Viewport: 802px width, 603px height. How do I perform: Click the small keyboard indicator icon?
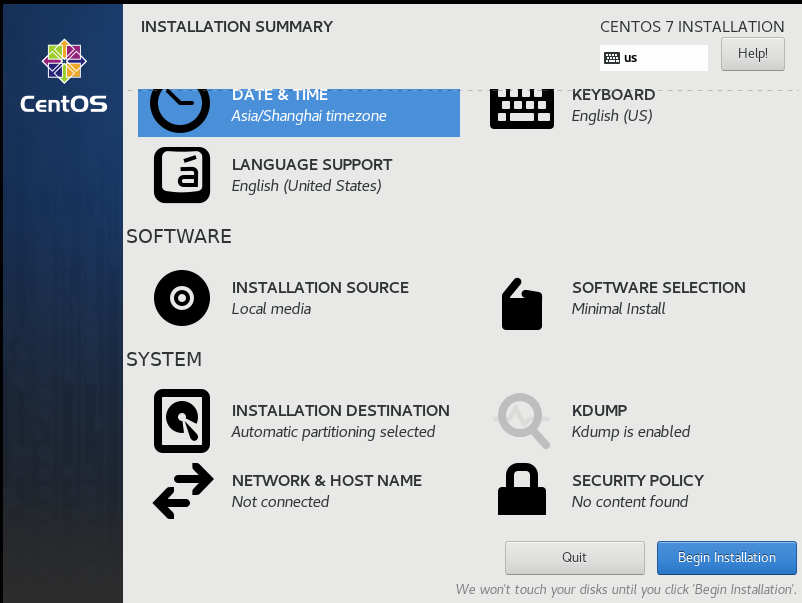[612, 58]
